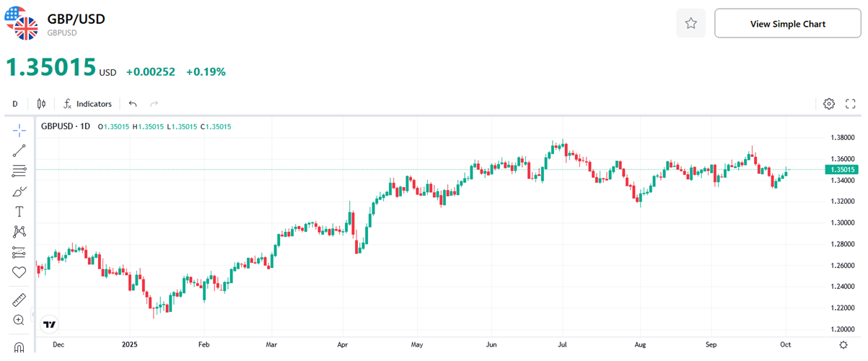This screenshot has width=868, height=361.
Task: Toggle magnet mode at sidebar bottom
Action: (x=19, y=348)
